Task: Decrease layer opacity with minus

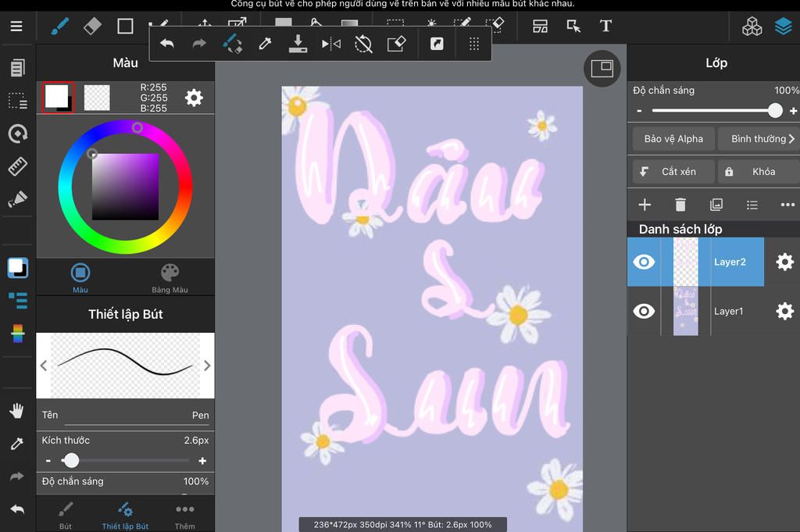Action: click(639, 110)
